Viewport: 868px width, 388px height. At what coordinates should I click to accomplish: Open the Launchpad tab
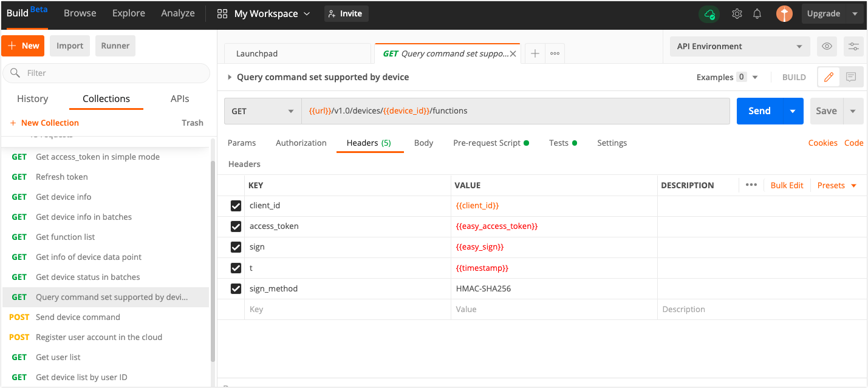tap(297, 53)
